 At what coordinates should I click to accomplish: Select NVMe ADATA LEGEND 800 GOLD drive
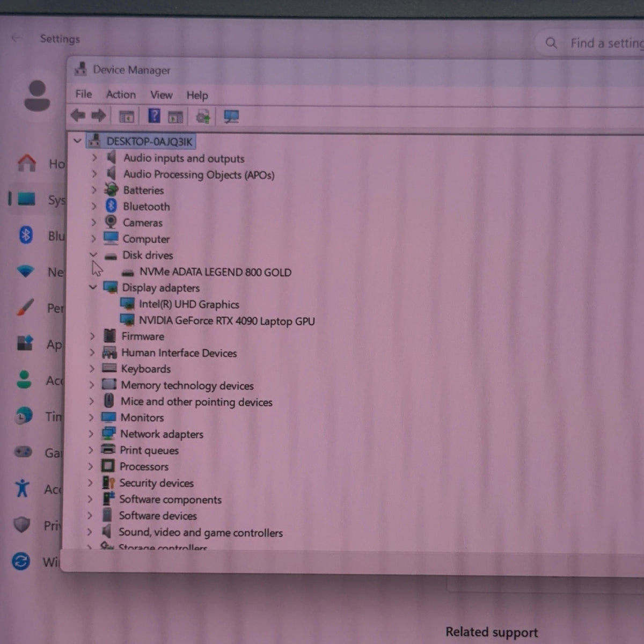pyautogui.click(x=215, y=272)
